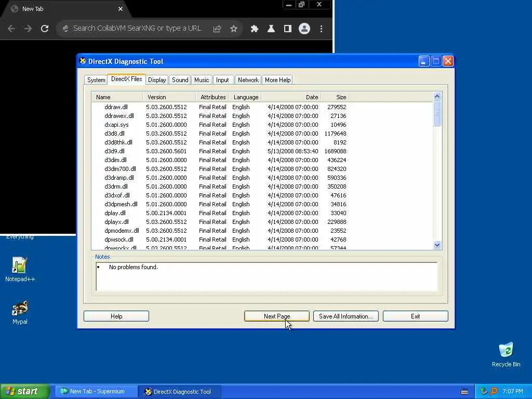Open the Windows Start menu
The width and height of the screenshot is (532, 399).
24,391
